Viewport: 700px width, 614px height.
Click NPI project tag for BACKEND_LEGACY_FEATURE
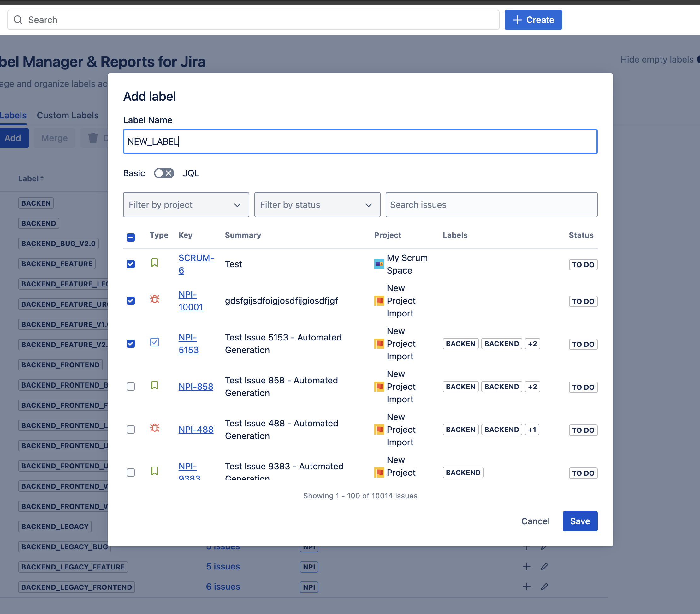pyautogui.click(x=309, y=567)
